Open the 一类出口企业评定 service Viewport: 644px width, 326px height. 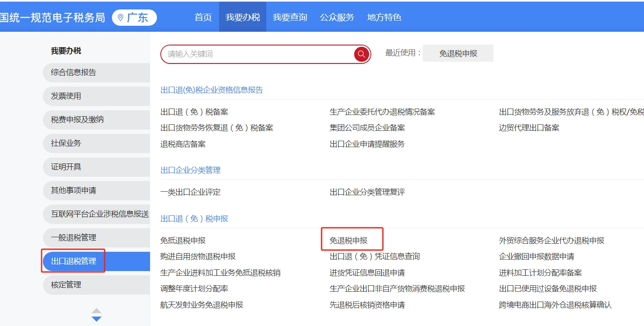(x=191, y=192)
